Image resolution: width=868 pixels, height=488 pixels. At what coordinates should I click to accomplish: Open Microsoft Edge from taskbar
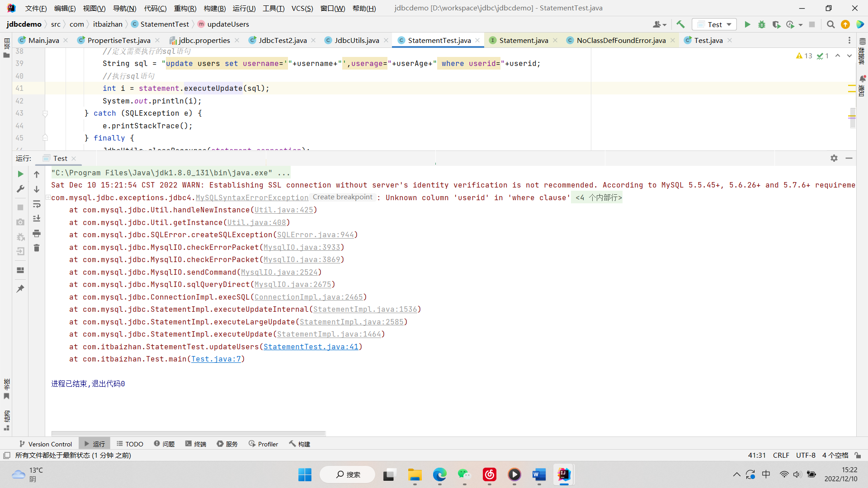439,474
